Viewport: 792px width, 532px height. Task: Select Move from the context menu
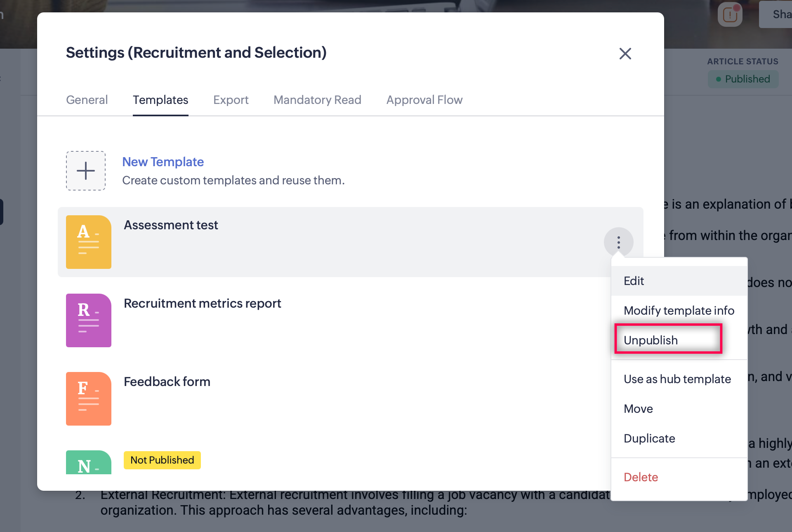(x=638, y=409)
